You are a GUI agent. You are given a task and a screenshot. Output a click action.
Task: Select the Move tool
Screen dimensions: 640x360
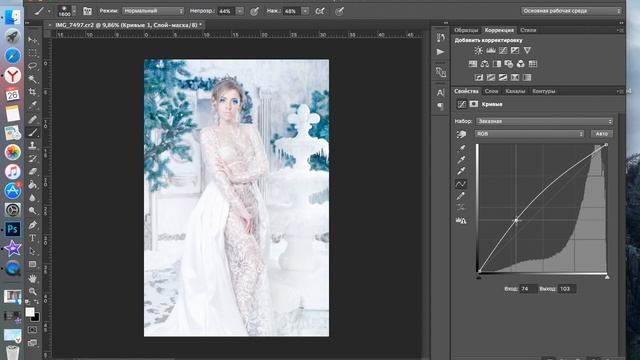33,40
